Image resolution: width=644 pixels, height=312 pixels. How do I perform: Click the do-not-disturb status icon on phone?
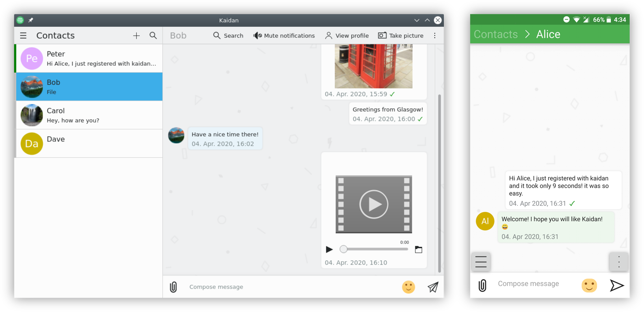point(566,20)
